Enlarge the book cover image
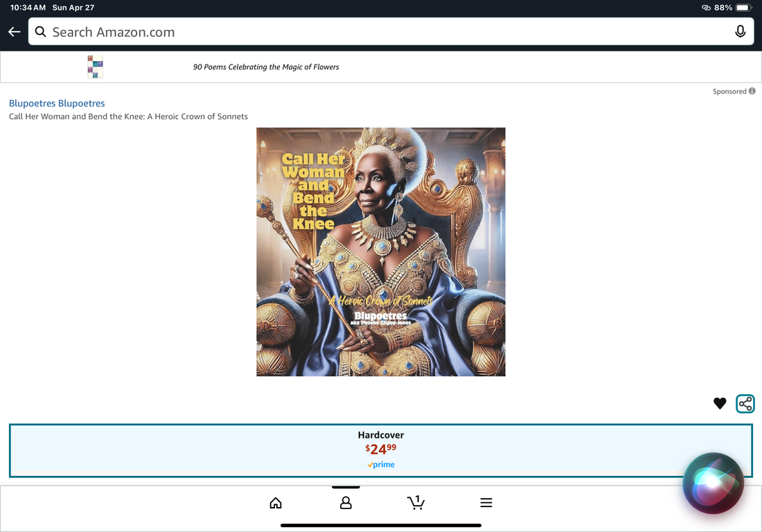This screenshot has width=762, height=532. [x=381, y=251]
